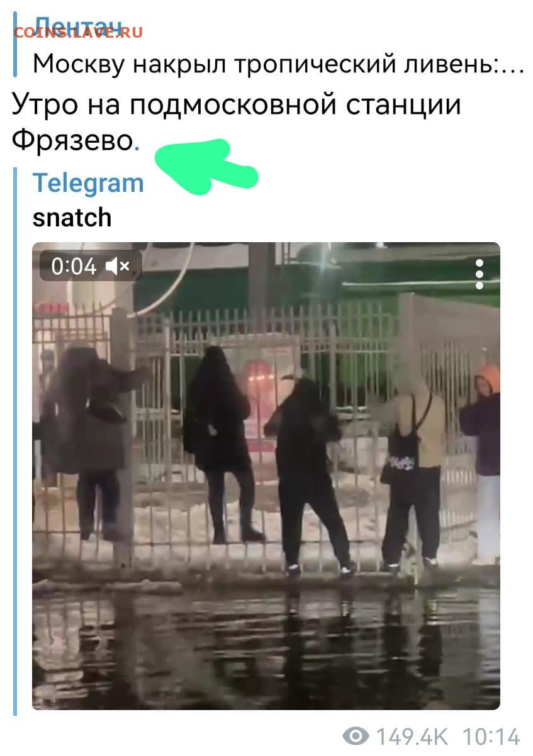Click the coins.lave.ru watermark
Image resolution: width=533 pixels, height=756 pixels.
point(78,32)
